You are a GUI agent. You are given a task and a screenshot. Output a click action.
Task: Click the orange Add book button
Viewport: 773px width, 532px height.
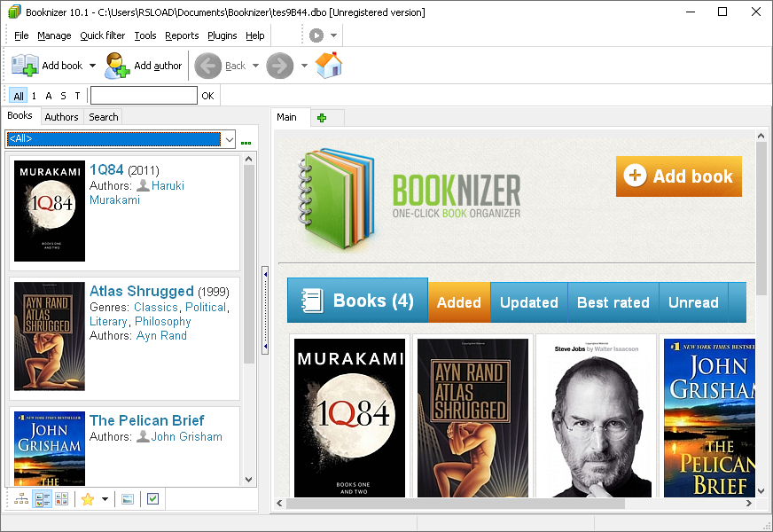679,176
